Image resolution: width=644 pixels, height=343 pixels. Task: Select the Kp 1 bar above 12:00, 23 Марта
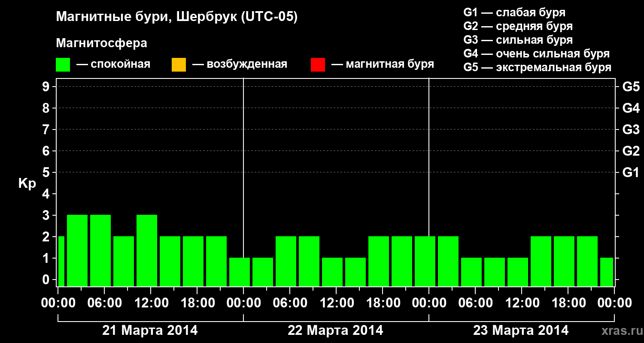coord(518,272)
